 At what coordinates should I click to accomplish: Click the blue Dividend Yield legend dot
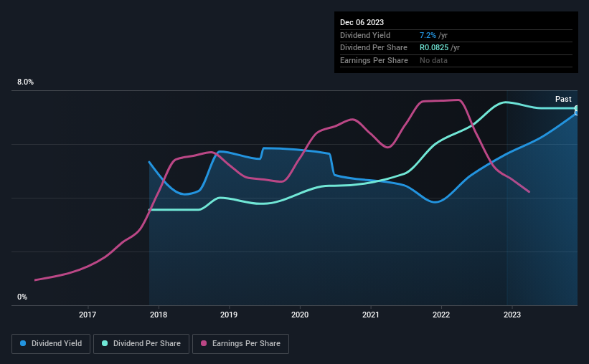(x=23, y=343)
